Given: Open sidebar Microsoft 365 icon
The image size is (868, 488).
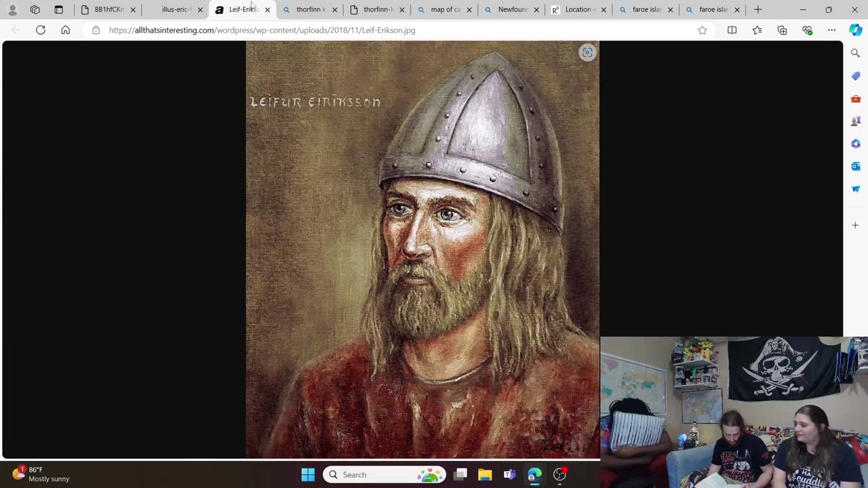Looking at the screenshot, I should click(855, 144).
